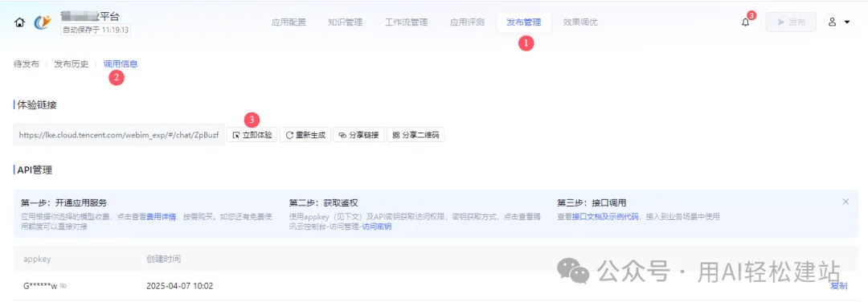868x306 pixels.
Task: Switch to the 知识管理 tab
Action: (x=345, y=22)
